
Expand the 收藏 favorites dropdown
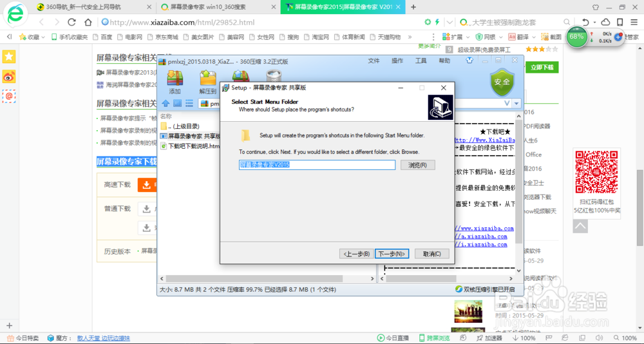[43, 37]
